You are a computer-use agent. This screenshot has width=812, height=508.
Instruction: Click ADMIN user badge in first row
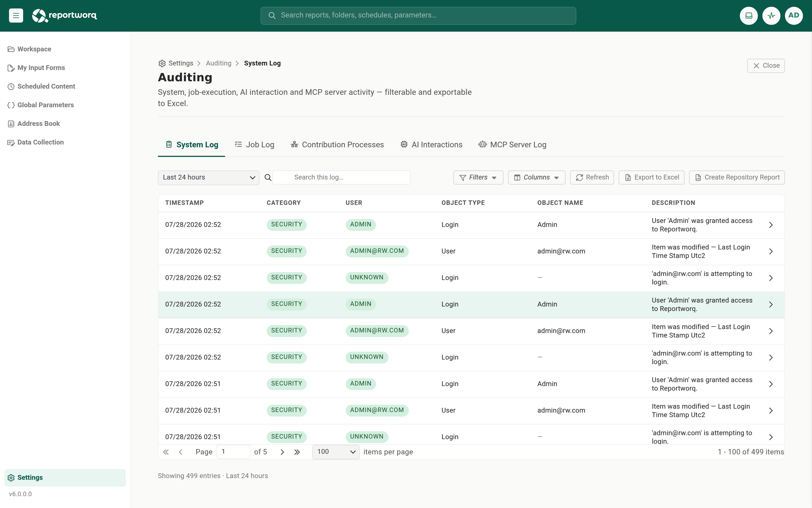[x=361, y=224]
